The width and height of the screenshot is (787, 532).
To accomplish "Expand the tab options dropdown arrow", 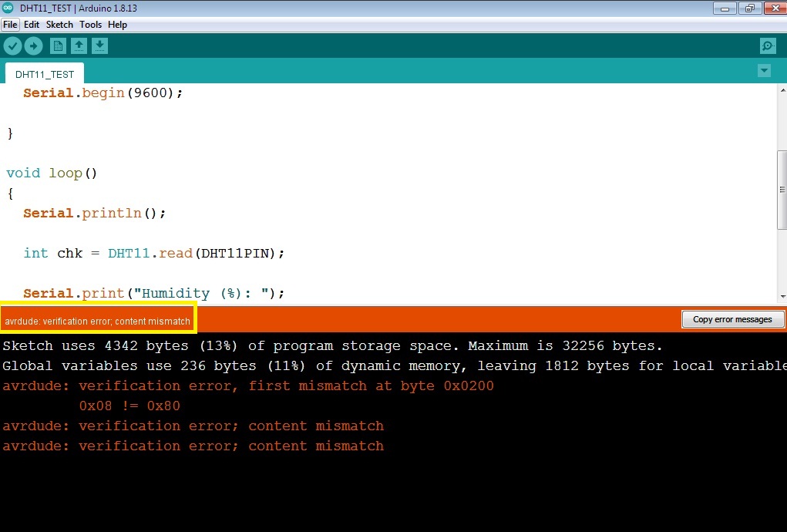I will pyautogui.click(x=764, y=71).
